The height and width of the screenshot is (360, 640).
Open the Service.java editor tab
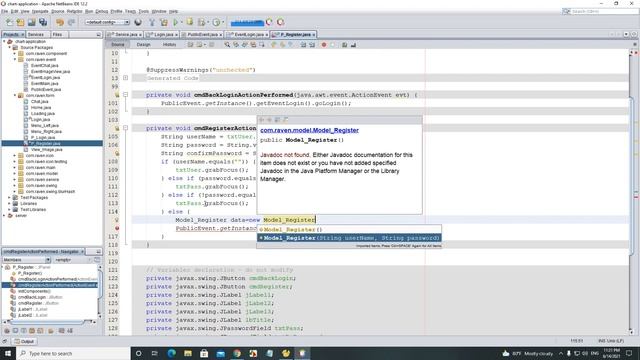pos(124,35)
